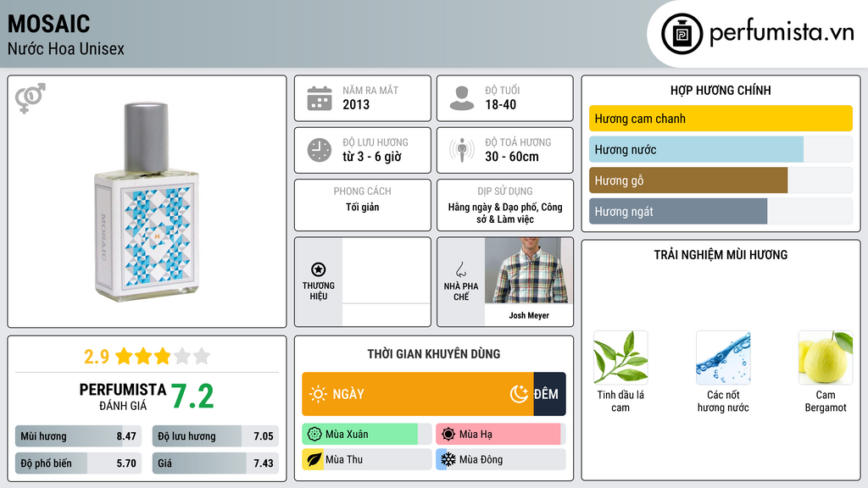Viewport: 868px width, 488px height.
Task: Click the Perfumista 7.2 overall score
Action: pyautogui.click(x=192, y=396)
